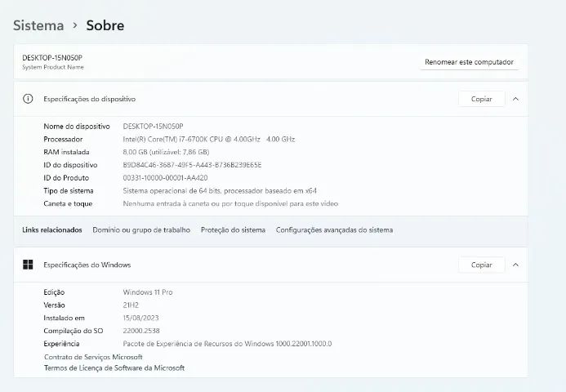Click the Instalado em label

pyautogui.click(x=64, y=318)
